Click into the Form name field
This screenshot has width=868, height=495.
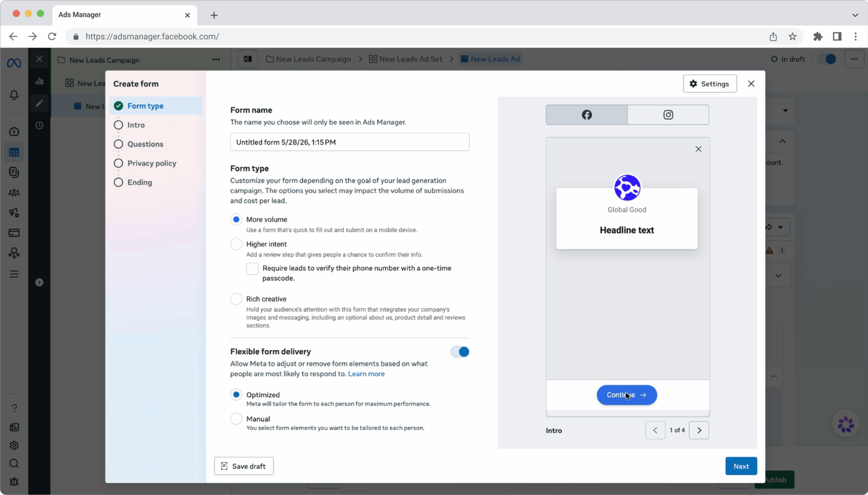pyautogui.click(x=350, y=142)
